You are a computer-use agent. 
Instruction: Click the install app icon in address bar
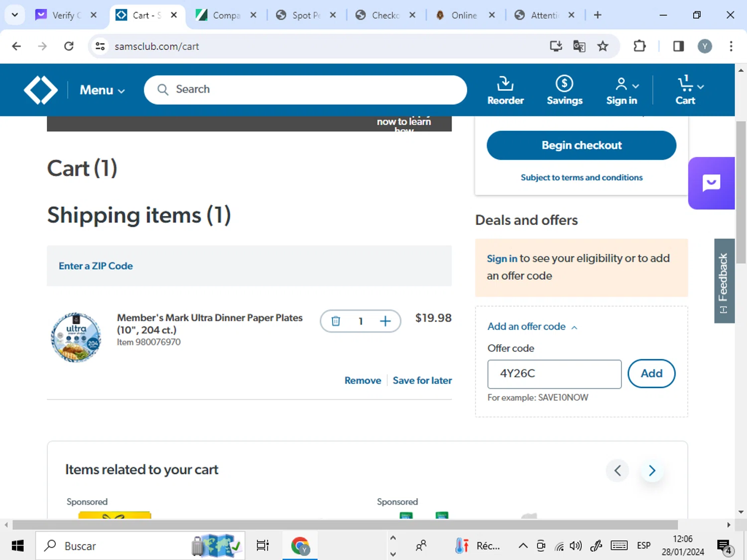(556, 46)
